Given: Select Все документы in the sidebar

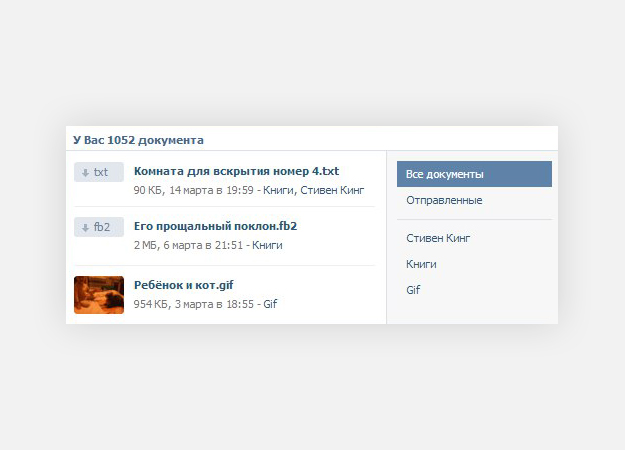Looking at the screenshot, I should point(474,174).
